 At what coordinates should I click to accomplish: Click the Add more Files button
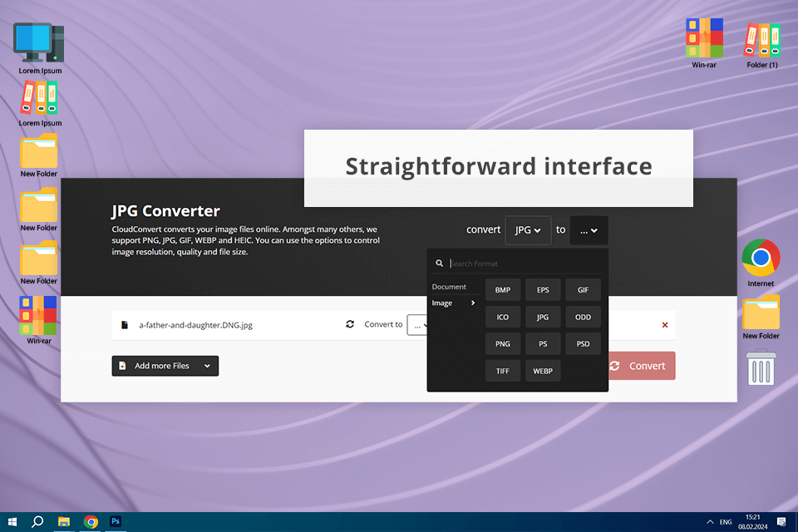pos(165,366)
